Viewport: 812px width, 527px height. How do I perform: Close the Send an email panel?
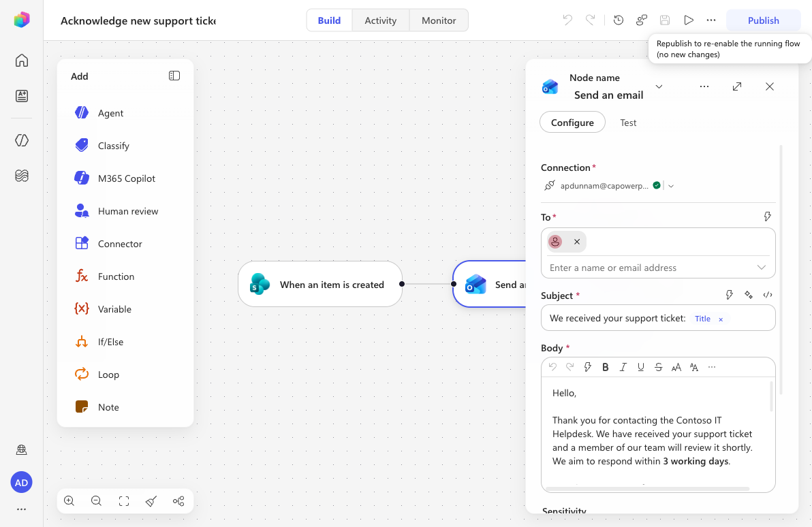click(x=770, y=86)
